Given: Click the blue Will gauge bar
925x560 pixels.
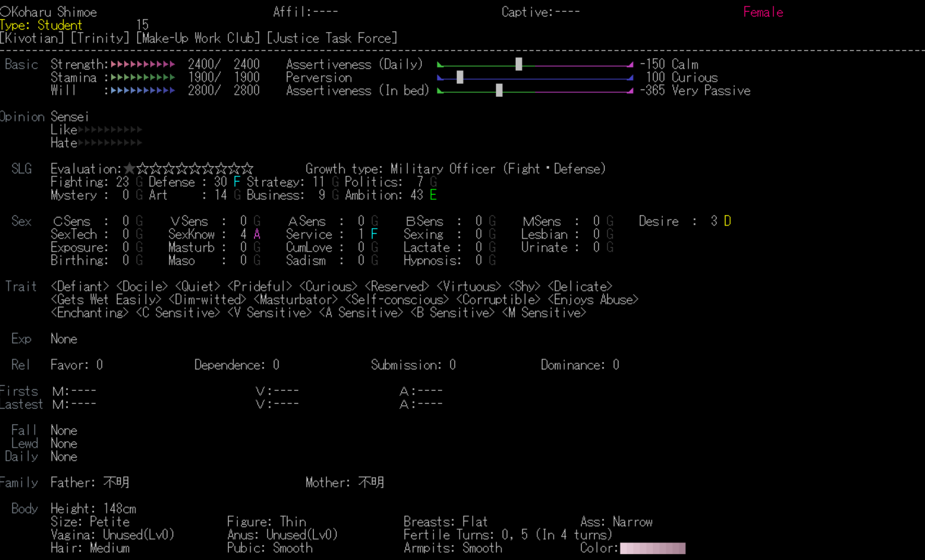Looking at the screenshot, I should [x=143, y=91].
